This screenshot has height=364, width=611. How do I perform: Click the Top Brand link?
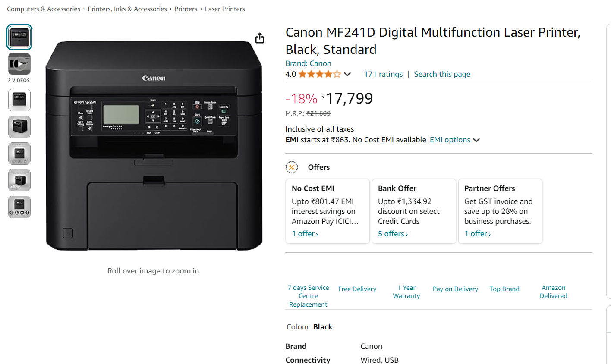504,289
